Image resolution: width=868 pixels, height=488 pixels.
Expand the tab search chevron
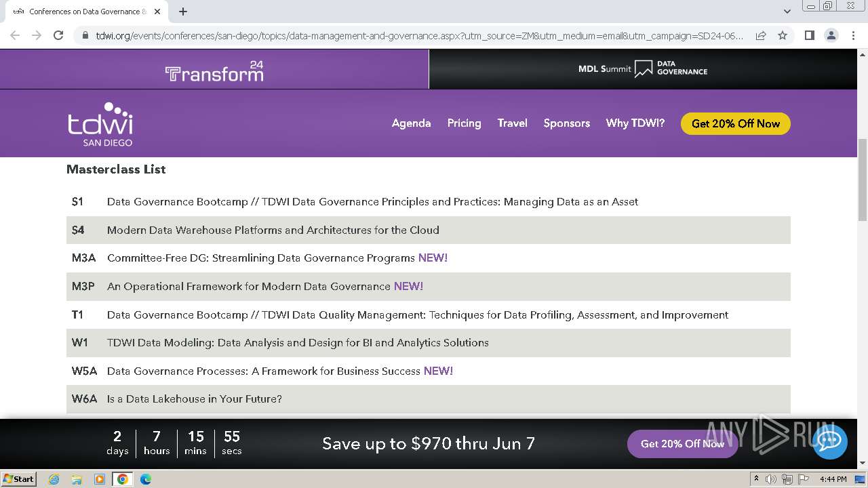coord(787,12)
